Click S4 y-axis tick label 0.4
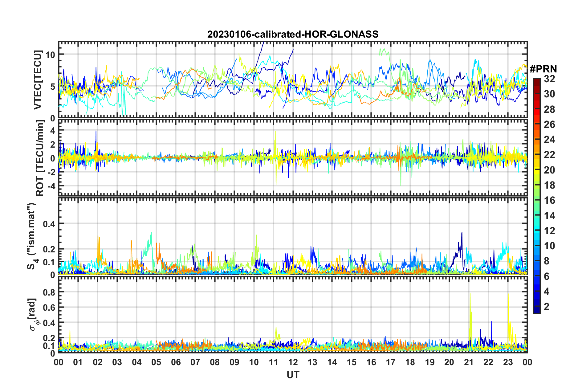The image size is (586, 392). coord(49,224)
